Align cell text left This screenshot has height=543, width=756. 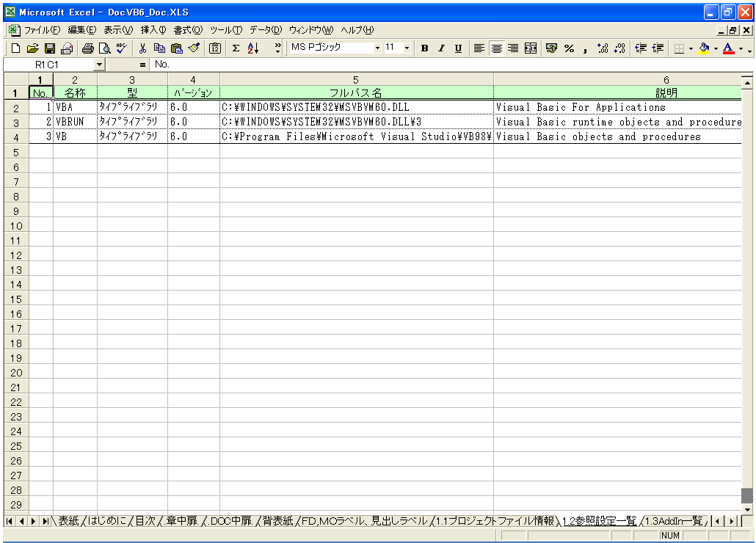479,48
